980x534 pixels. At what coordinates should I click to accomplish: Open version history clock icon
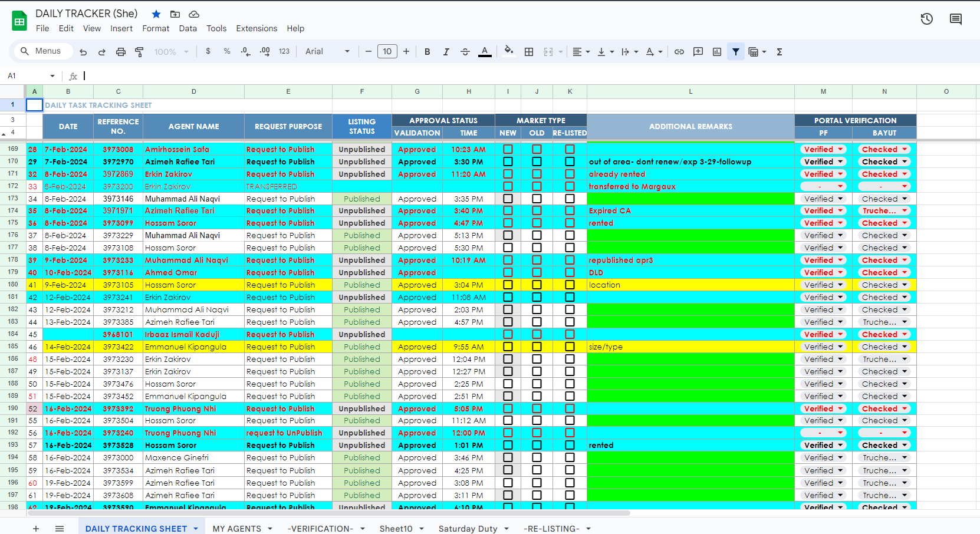tap(927, 19)
